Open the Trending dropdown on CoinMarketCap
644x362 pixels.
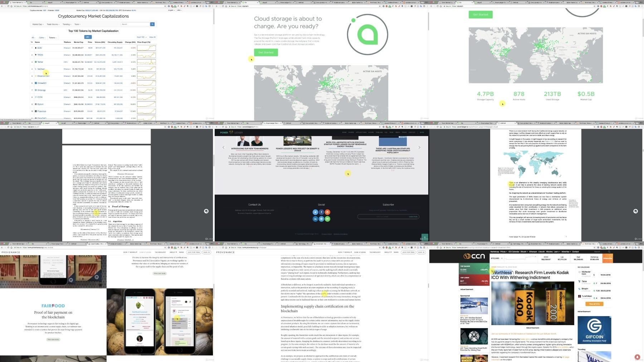click(x=67, y=24)
